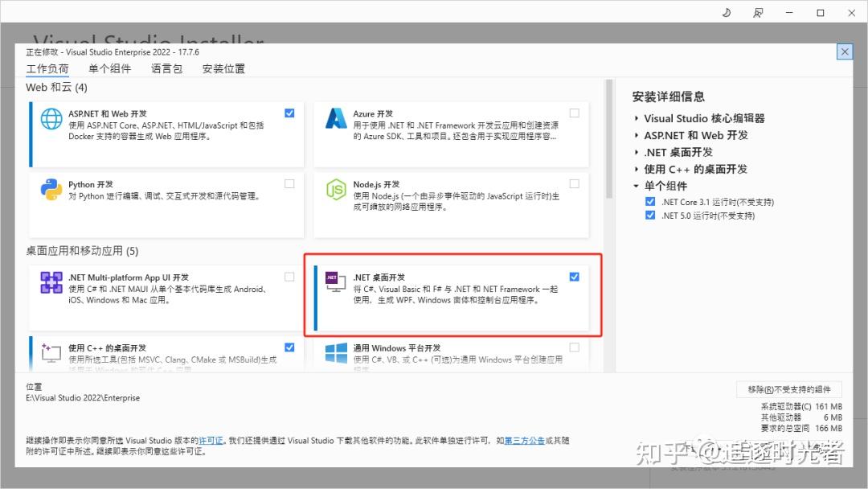The width and height of the screenshot is (868, 489).
Task: Switch to the 语言包 tab
Action: (x=166, y=68)
